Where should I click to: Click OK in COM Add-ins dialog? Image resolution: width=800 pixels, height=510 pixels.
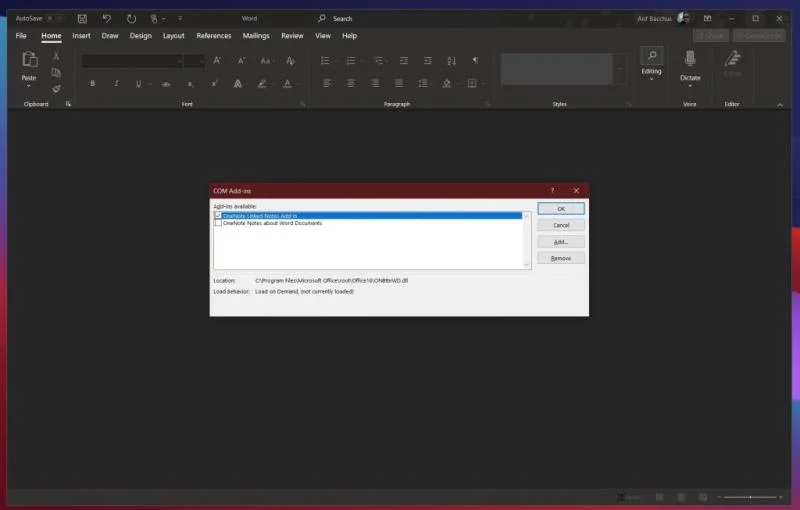pos(561,209)
